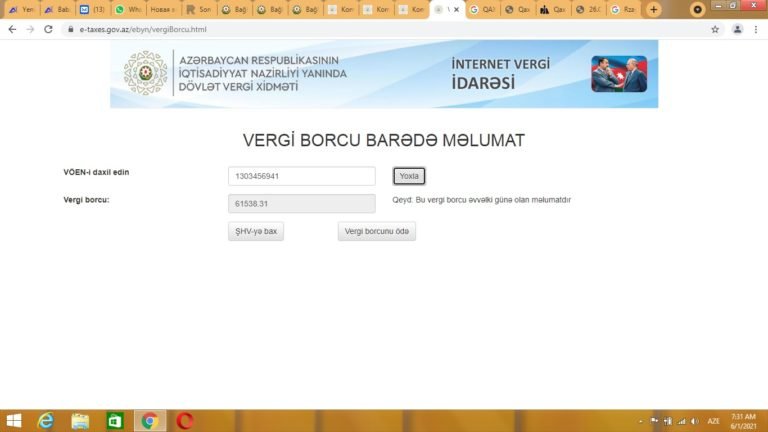Click the 'VÖEN-i daxil edin' label

[x=96, y=172]
